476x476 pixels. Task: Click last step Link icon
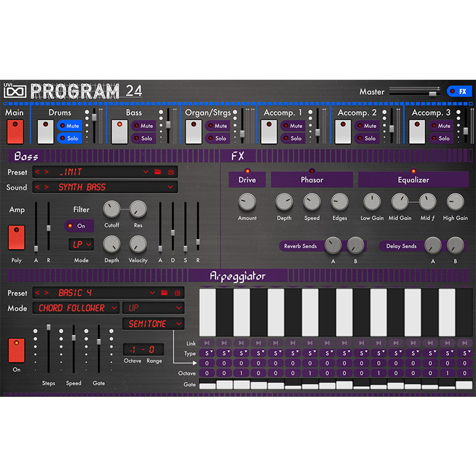pos(465,343)
